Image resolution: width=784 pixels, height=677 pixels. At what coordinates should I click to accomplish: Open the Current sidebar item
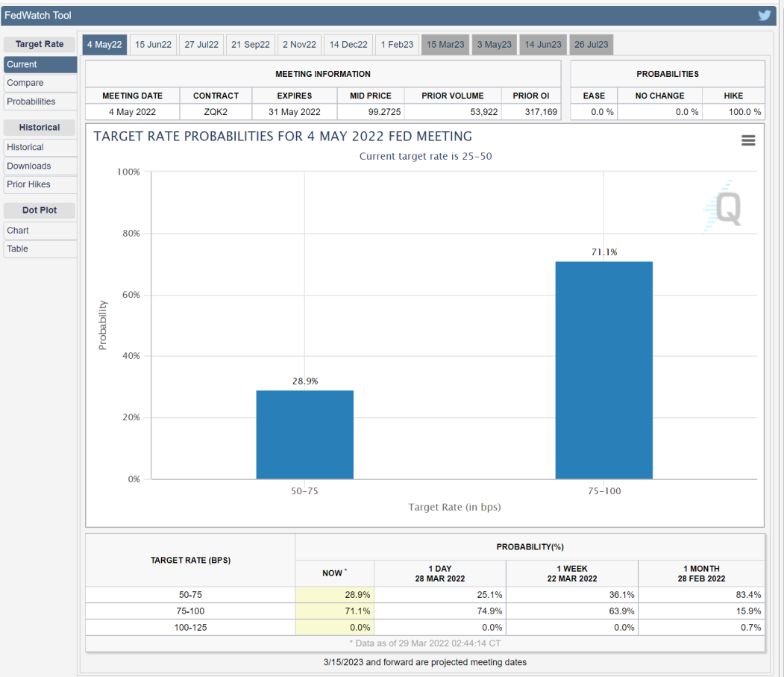[40, 64]
